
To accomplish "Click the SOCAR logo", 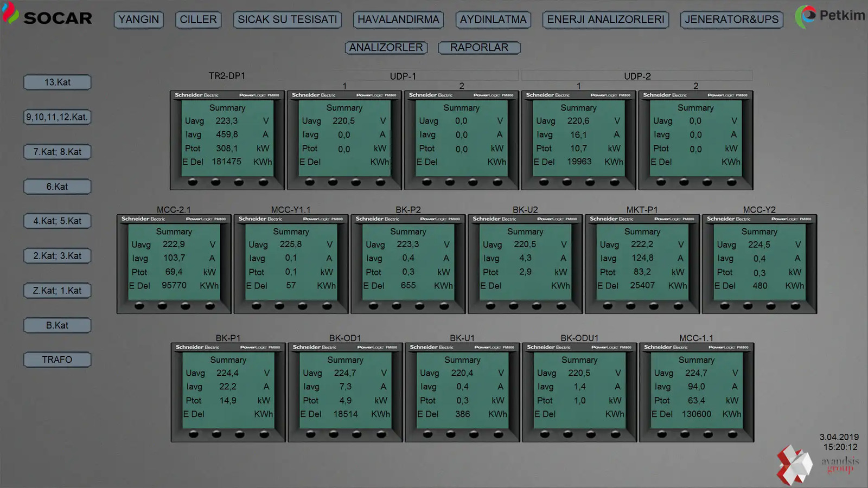I will click(47, 16).
